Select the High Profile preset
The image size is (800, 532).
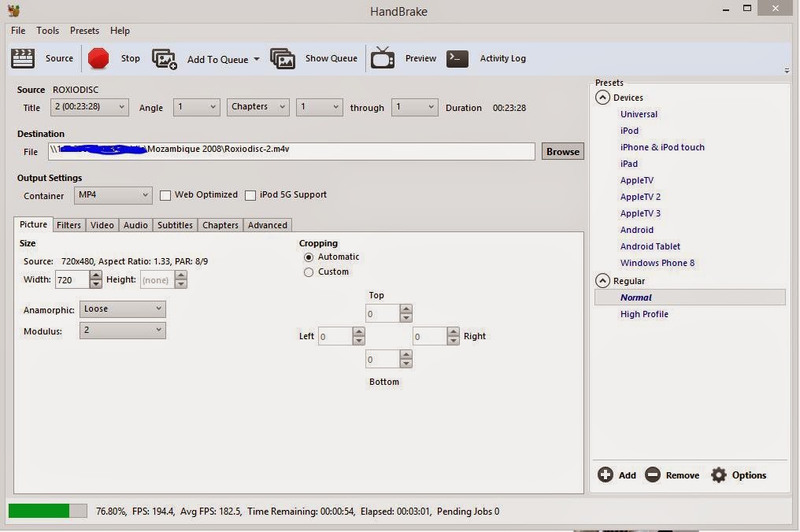click(x=644, y=314)
